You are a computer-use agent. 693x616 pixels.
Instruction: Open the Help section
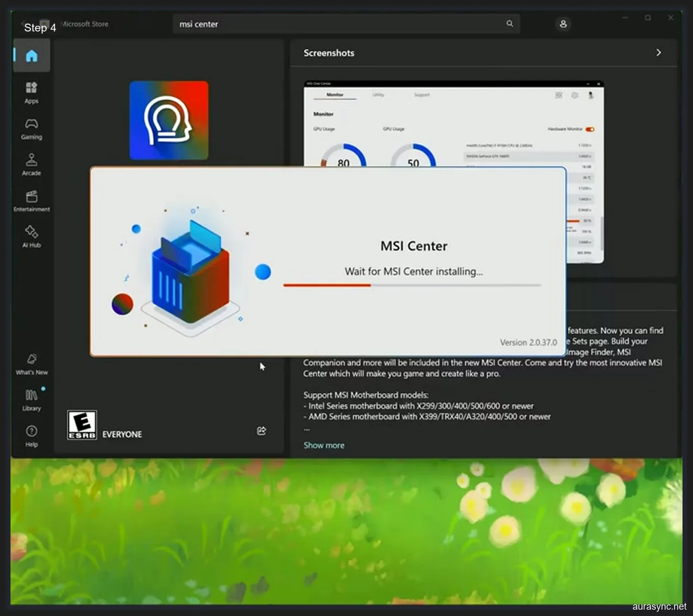click(31, 434)
